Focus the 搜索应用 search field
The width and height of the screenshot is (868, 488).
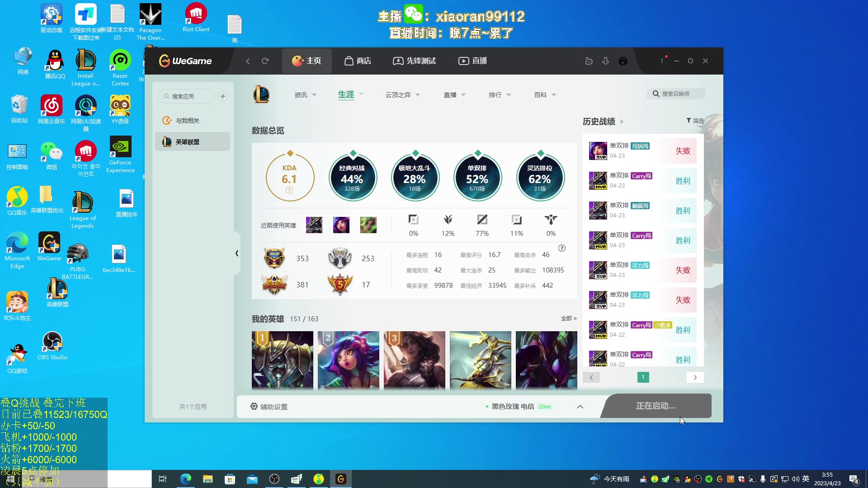(x=186, y=96)
